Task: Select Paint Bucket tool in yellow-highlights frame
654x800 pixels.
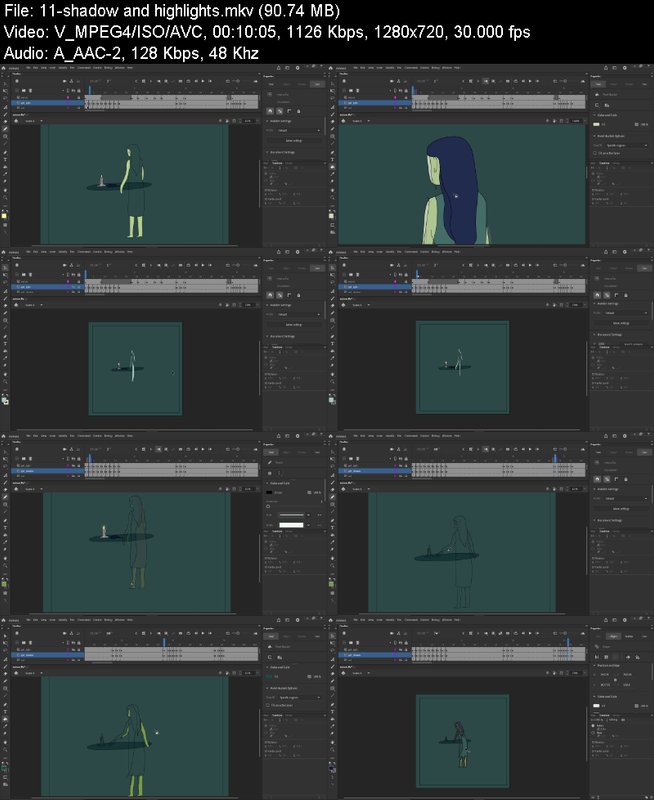Action: pos(6,718)
